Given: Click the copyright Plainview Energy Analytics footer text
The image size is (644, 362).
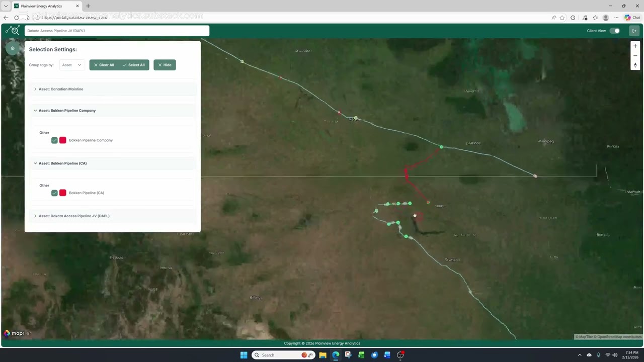Looking at the screenshot, I should 322,343.
